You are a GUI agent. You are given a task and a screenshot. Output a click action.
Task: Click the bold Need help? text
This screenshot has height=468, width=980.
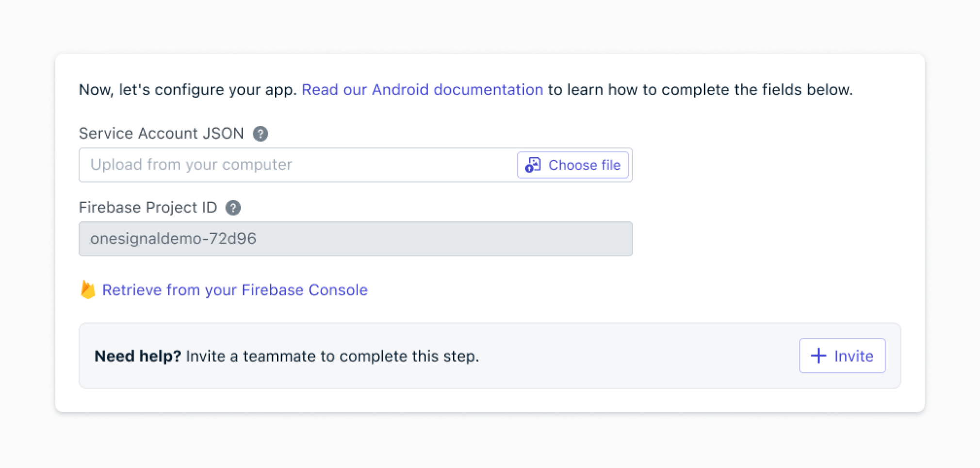137,356
